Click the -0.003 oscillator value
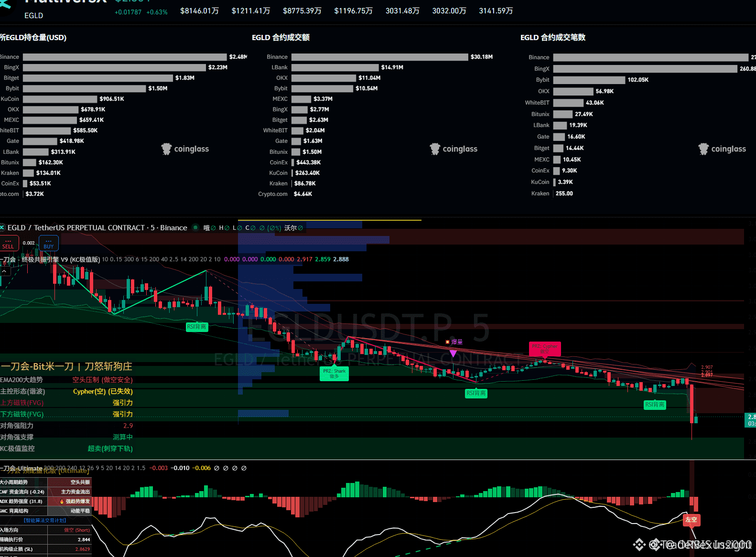The height and width of the screenshot is (557, 756). 159,468
